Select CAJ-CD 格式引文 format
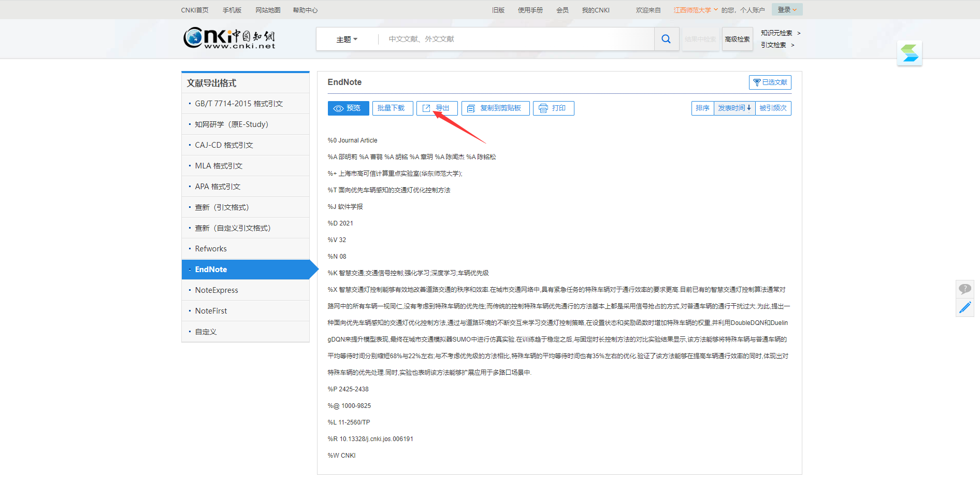This screenshot has width=980, height=481. [x=246, y=145]
